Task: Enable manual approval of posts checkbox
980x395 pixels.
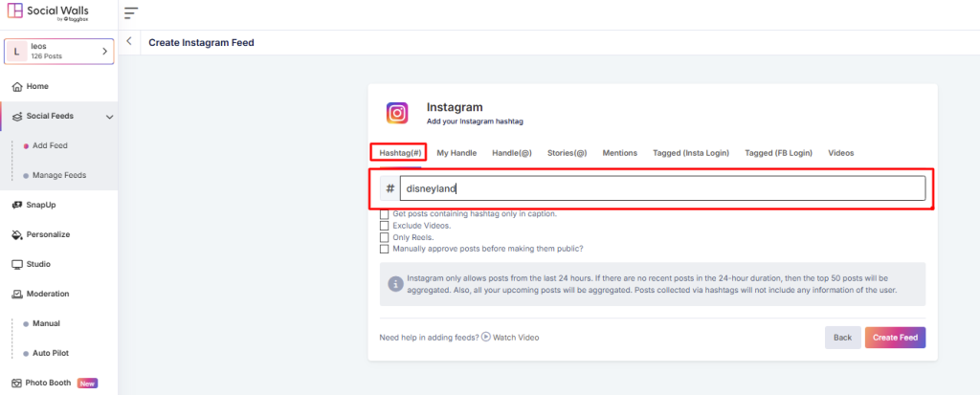Action: 385,249
